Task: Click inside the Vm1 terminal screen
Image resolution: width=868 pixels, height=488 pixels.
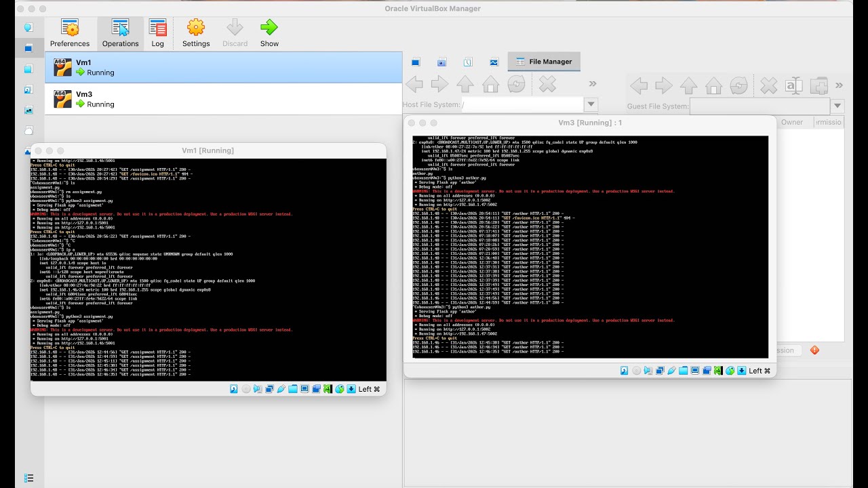Action: pos(208,270)
